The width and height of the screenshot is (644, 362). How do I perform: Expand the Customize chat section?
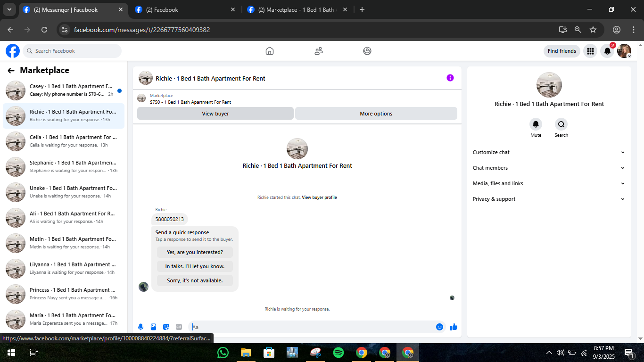[x=549, y=152]
